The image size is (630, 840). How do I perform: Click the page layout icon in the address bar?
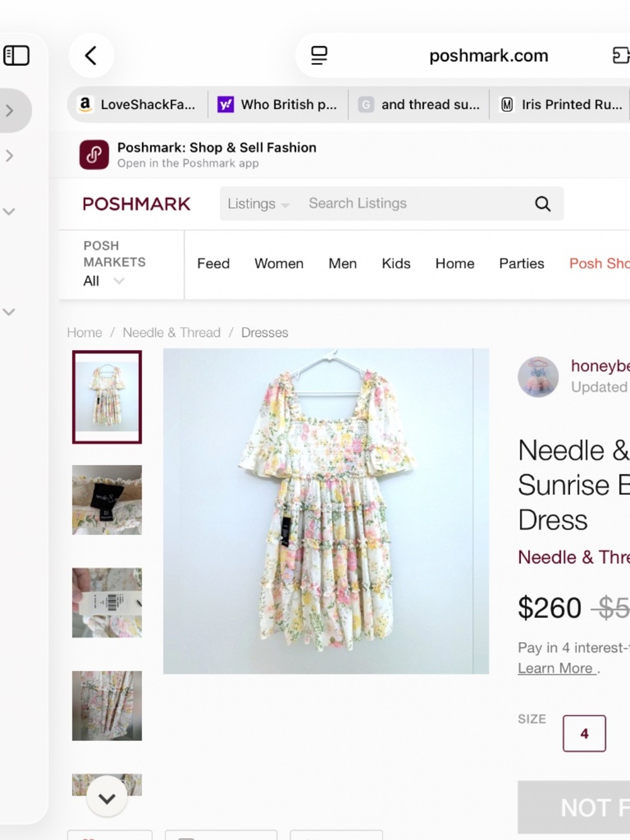coord(319,55)
